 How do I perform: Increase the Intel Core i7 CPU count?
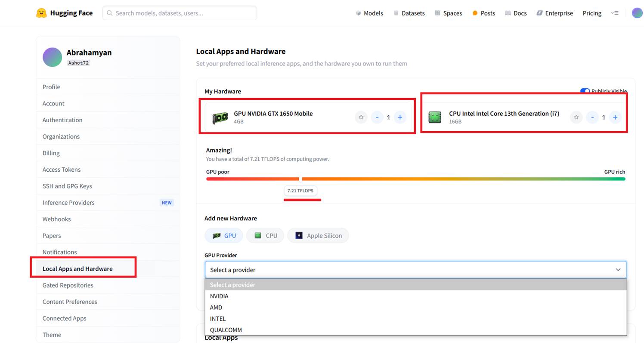tap(615, 117)
